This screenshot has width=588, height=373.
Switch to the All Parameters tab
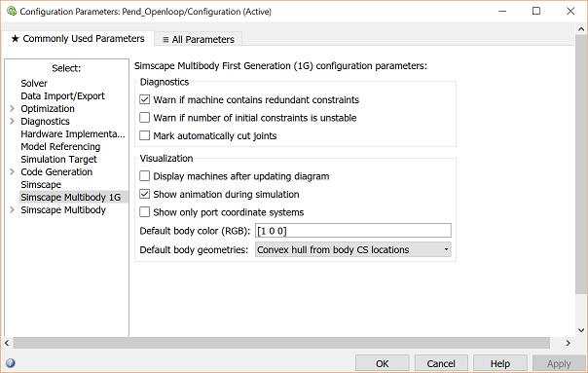(199, 39)
